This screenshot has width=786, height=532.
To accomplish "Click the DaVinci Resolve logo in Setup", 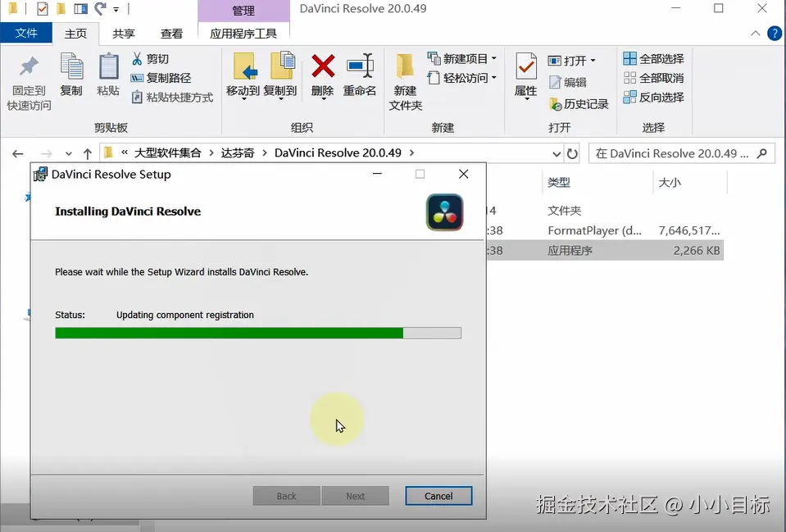I will pos(444,212).
